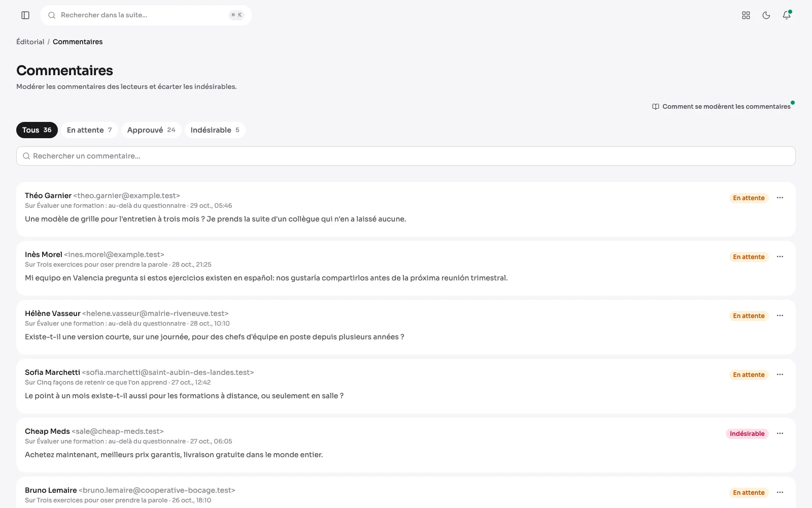Click Hélène Vasseur's En attente badge

(x=749, y=316)
